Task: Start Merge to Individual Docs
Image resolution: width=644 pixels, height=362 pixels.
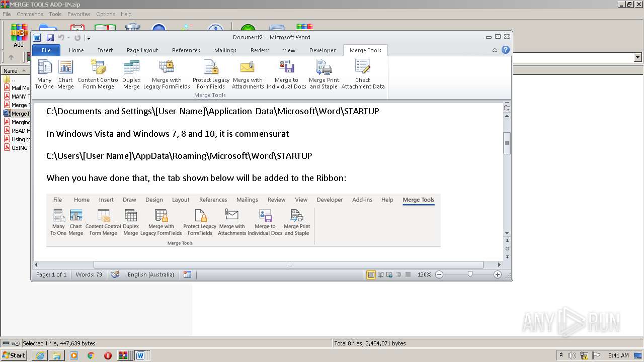Action: (286, 74)
